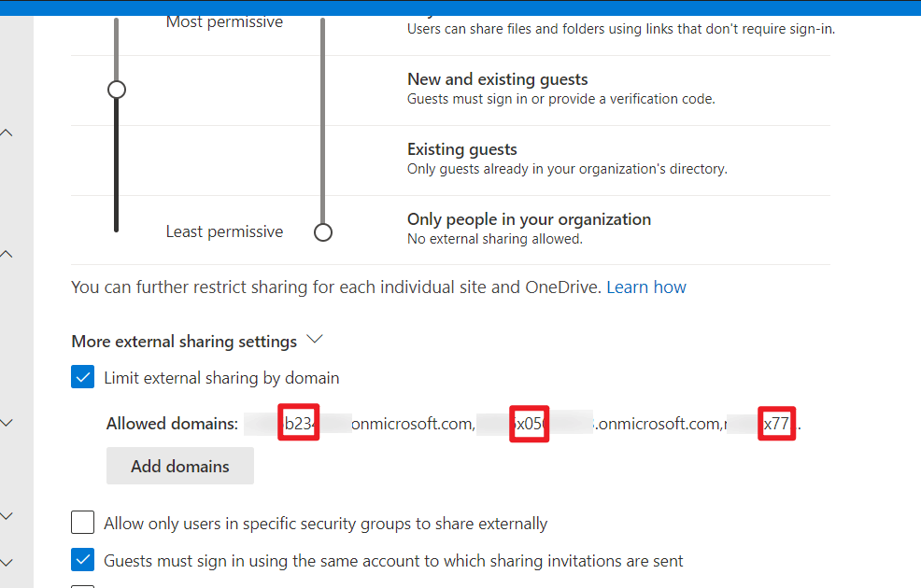Click sidebar down chevron beside security groups checkbox row

point(7,516)
